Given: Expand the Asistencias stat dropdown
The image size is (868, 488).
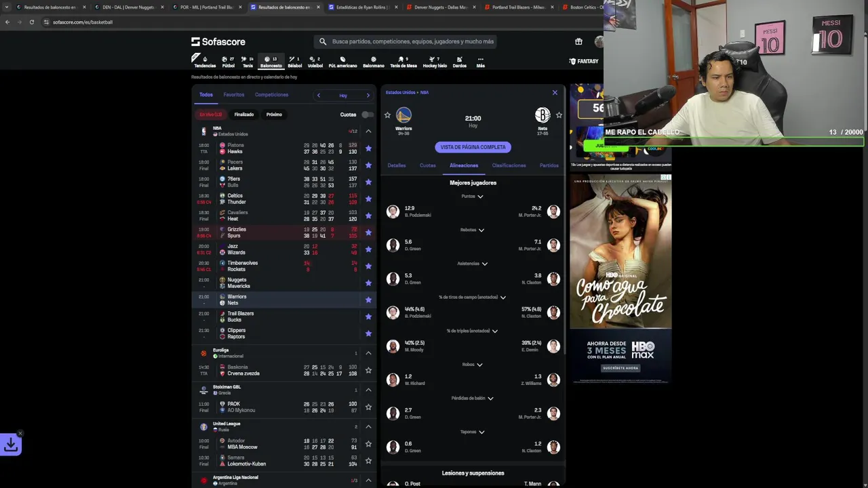Looking at the screenshot, I should (x=472, y=264).
